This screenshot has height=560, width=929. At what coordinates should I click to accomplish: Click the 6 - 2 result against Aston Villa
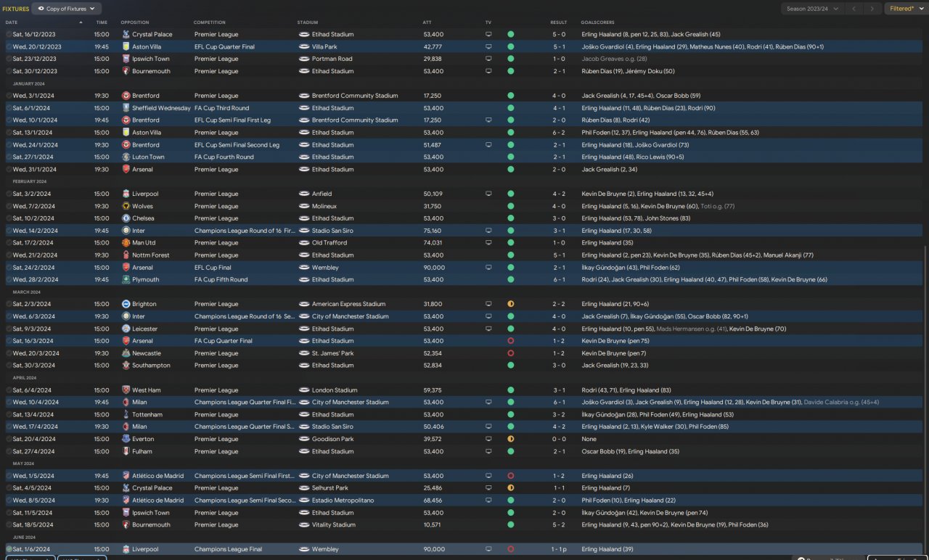click(559, 133)
